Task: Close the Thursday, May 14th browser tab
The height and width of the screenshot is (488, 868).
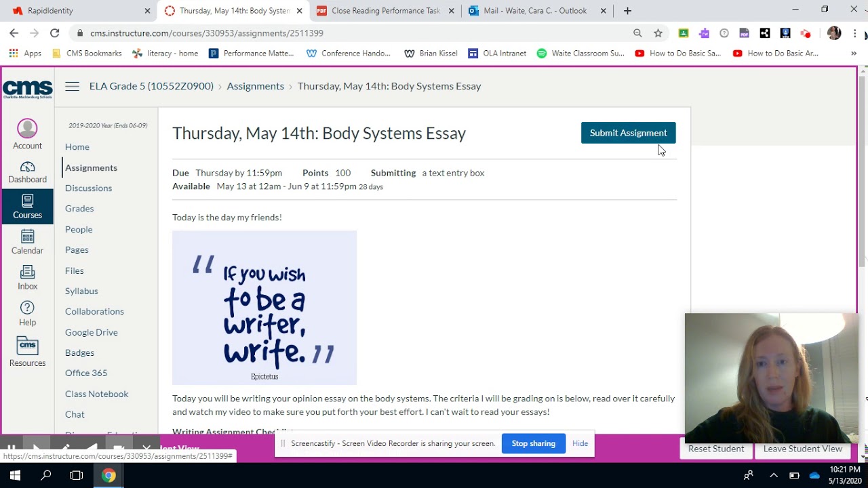Action: click(299, 10)
